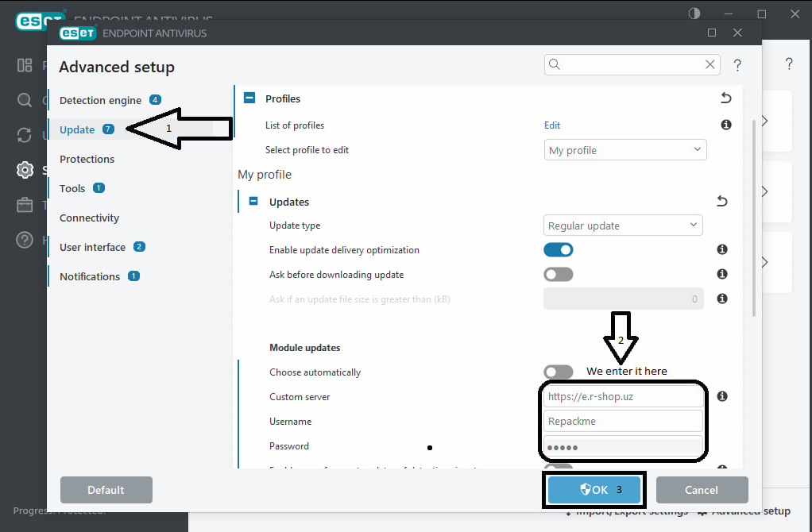This screenshot has width=812, height=532.
Task: Open the Update type dropdown
Action: pyautogui.click(x=623, y=226)
